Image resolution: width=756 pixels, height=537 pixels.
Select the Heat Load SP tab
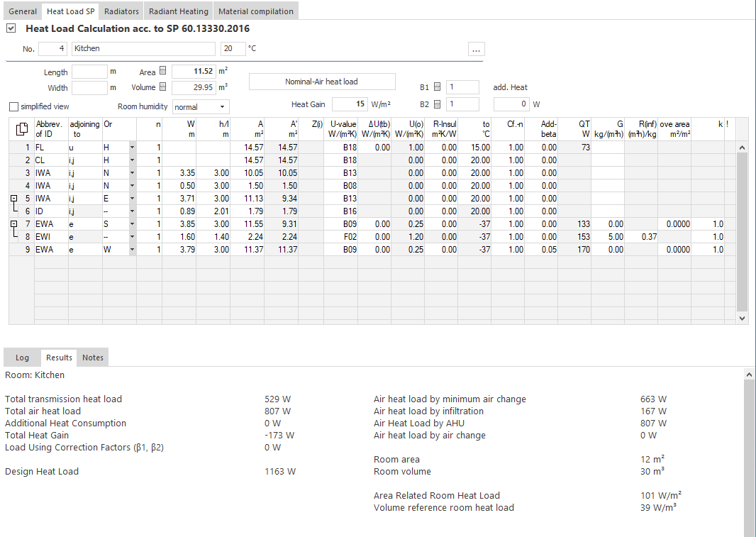(70, 11)
